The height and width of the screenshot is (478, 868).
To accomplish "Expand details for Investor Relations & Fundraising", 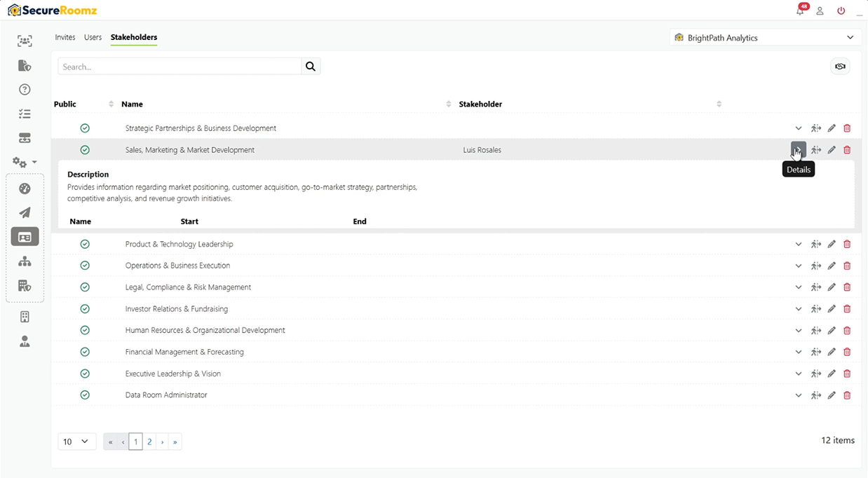I will pos(799,308).
